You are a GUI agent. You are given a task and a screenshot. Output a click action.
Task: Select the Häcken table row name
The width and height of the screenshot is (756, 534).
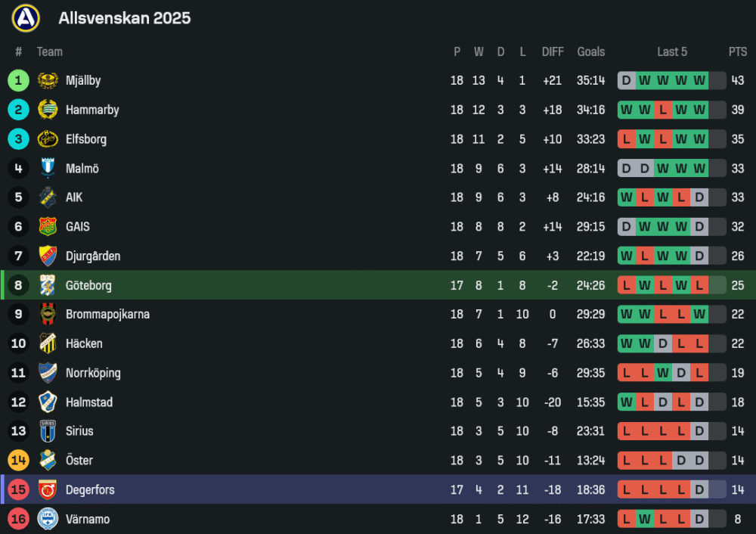(x=84, y=344)
